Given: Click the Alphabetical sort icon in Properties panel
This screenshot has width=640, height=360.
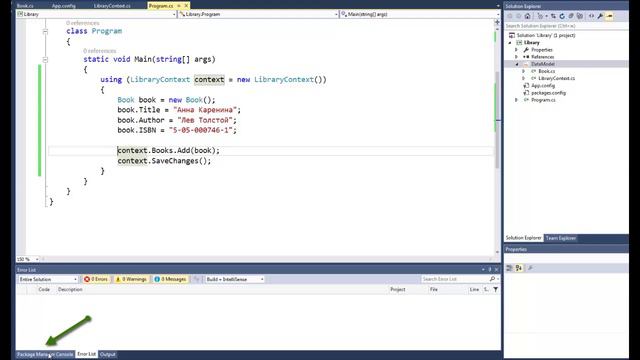Looking at the screenshot, I should point(519,268).
